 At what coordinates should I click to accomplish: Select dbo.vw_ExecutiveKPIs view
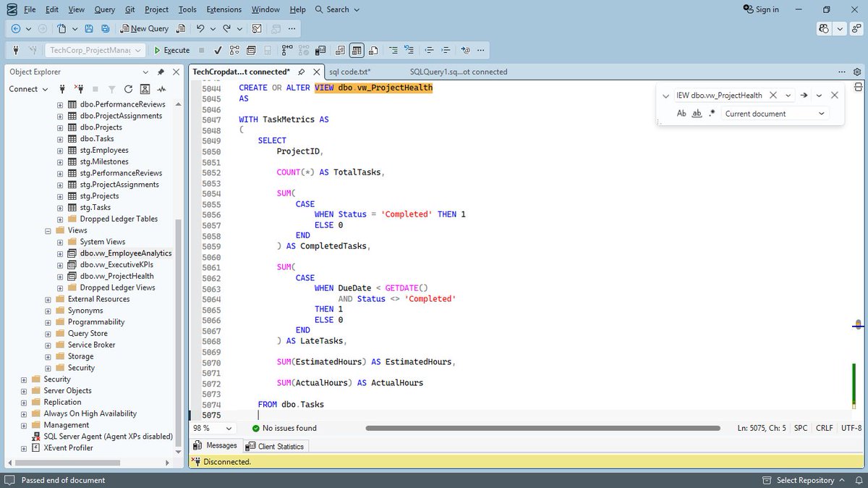[116, 264]
